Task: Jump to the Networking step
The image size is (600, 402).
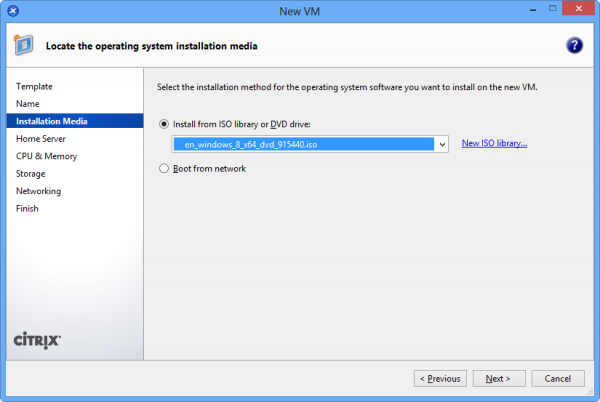Action: (38, 191)
